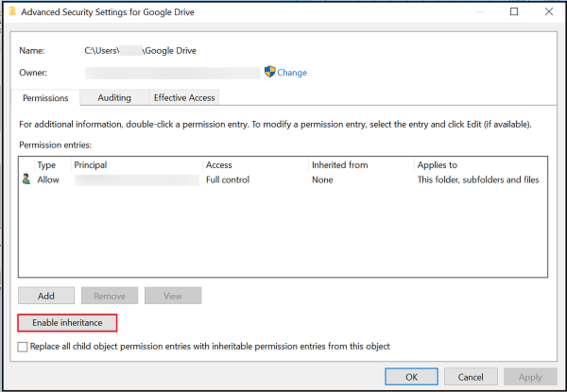Sort by the Type column header
The height and width of the screenshot is (392, 567).
[x=46, y=165]
